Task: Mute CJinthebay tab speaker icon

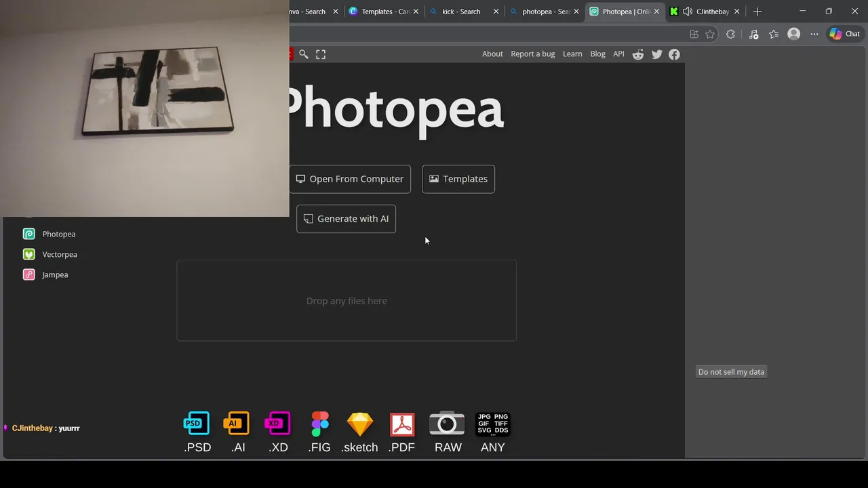Action: point(688,12)
